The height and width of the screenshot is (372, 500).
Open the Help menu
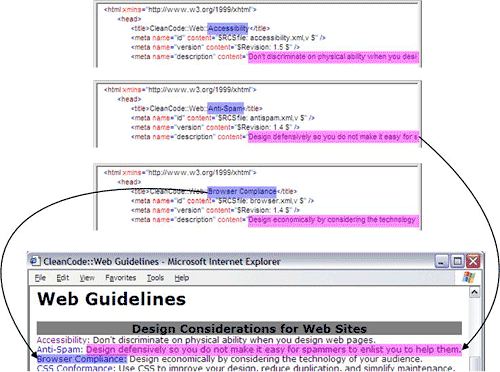click(182, 278)
